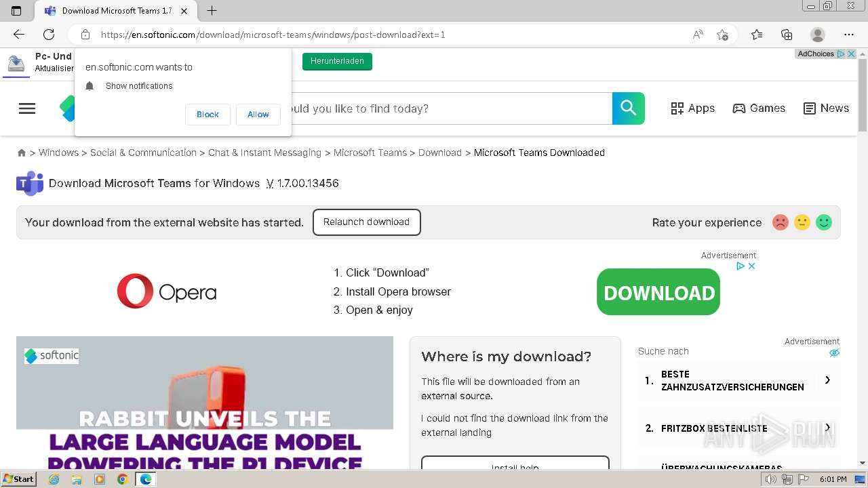Open the Collections icon

tap(787, 35)
